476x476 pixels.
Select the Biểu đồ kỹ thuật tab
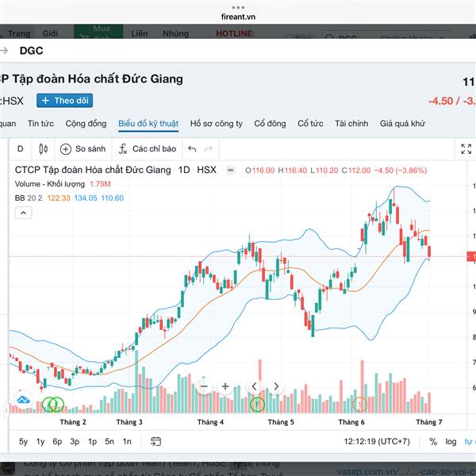coord(148,124)
